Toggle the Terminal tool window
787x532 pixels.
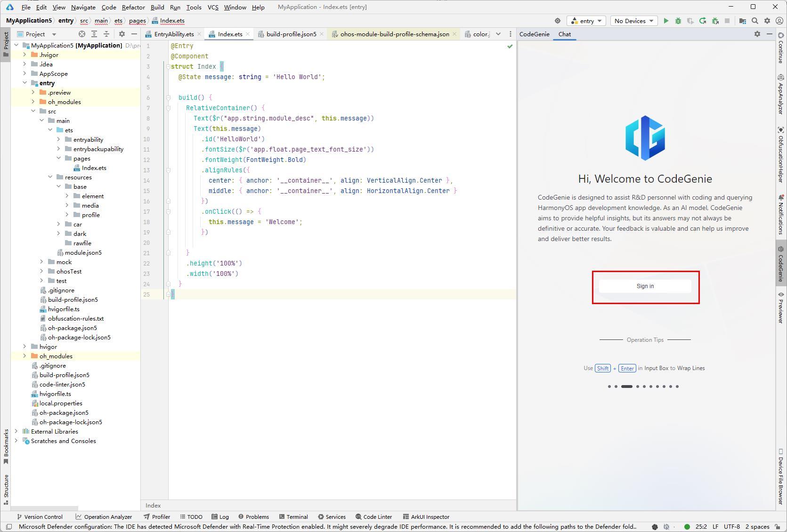tap(293, 516)
